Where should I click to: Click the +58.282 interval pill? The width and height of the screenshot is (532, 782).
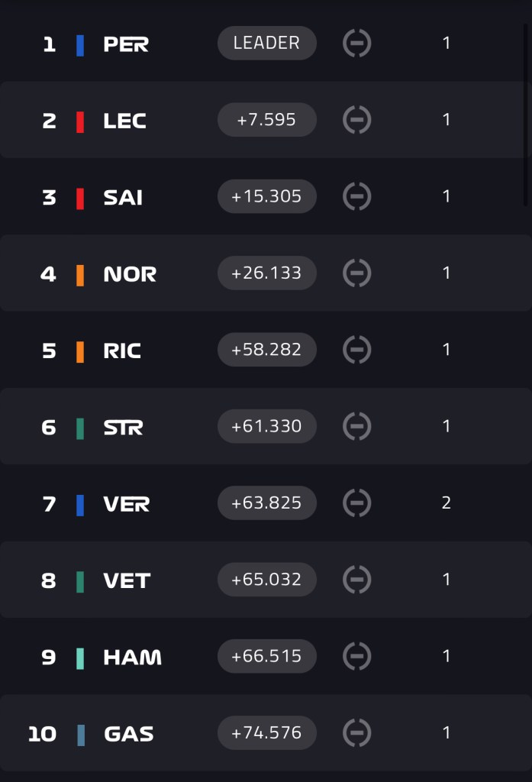(266, 350)
